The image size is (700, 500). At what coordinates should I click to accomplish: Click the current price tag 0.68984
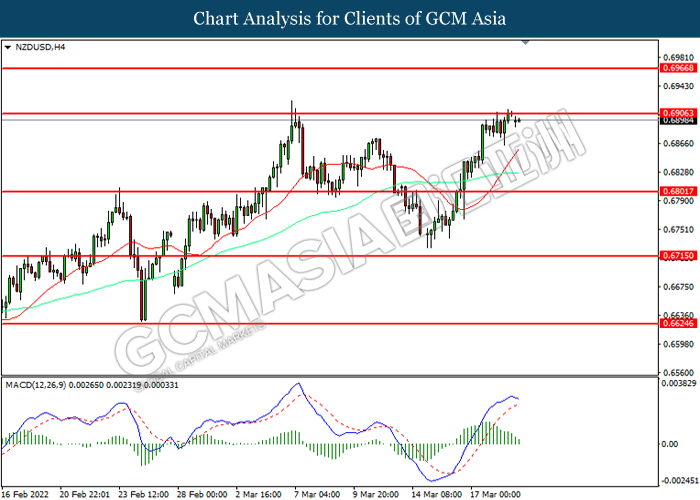point(678,121)
